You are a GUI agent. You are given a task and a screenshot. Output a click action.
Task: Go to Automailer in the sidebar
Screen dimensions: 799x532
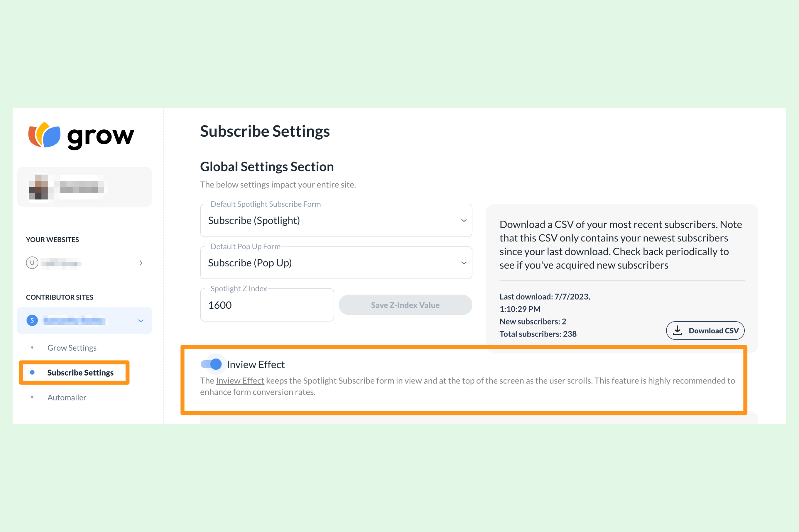click(x=66, y=397)
